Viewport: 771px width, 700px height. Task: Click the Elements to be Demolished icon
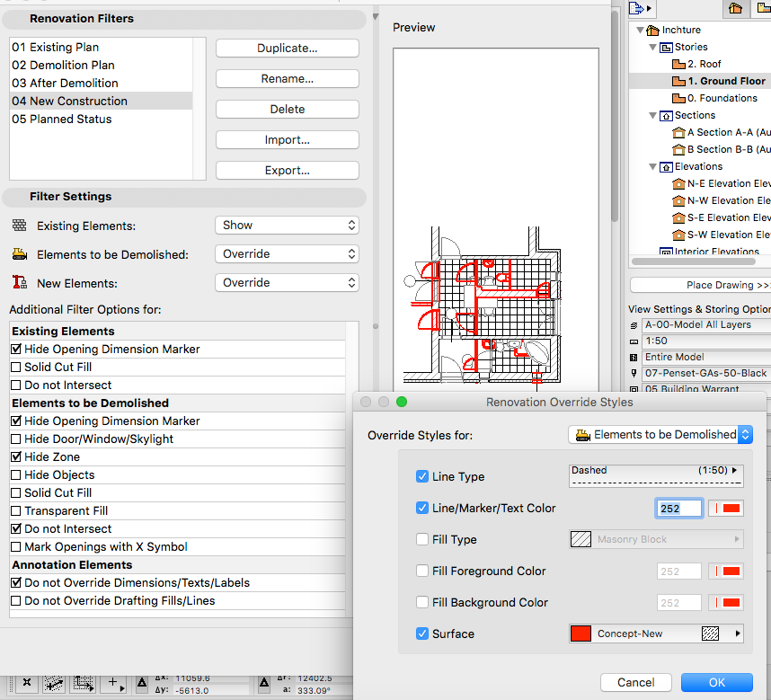pyautogui.click(x=19, y=254)
